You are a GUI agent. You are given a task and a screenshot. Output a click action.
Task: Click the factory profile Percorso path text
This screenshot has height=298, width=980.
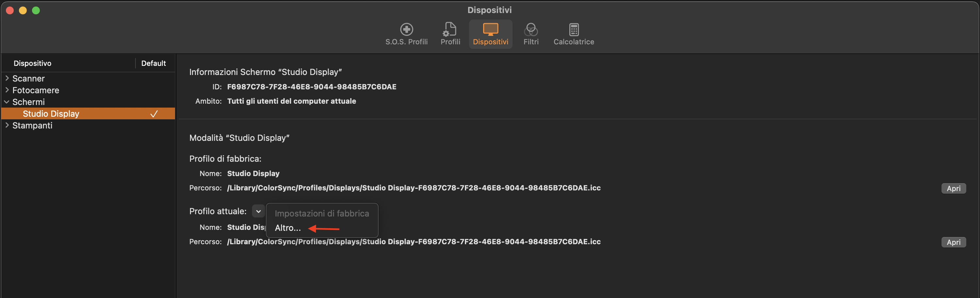(x=414, y=188)
